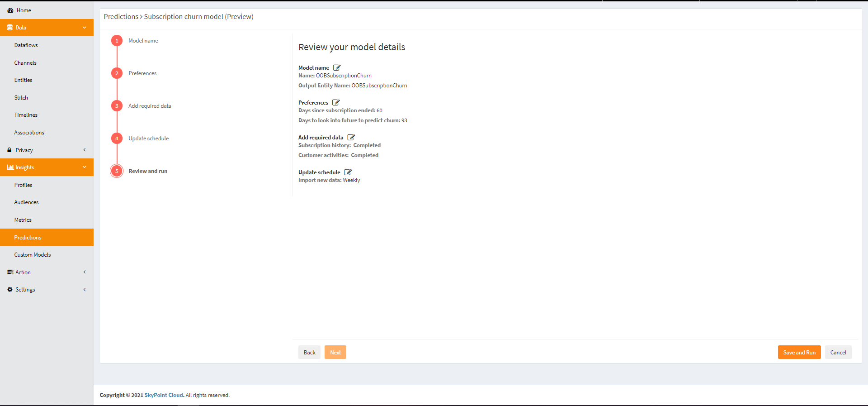Open Custom Models in the sidebar

(33, 255)
